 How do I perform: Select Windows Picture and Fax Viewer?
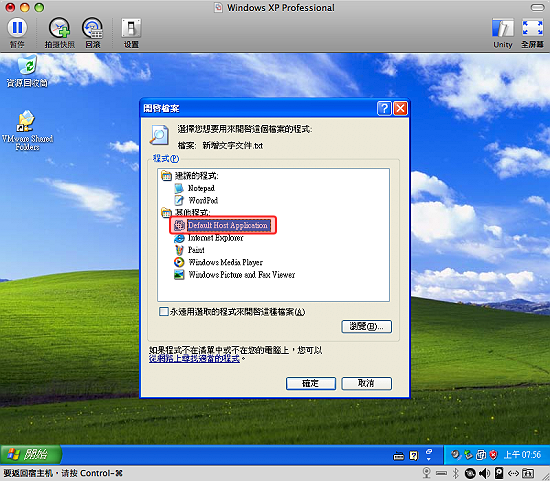242,275
